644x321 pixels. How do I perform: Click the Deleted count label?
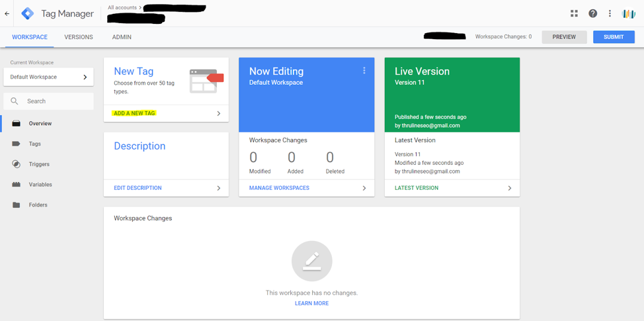335,171
